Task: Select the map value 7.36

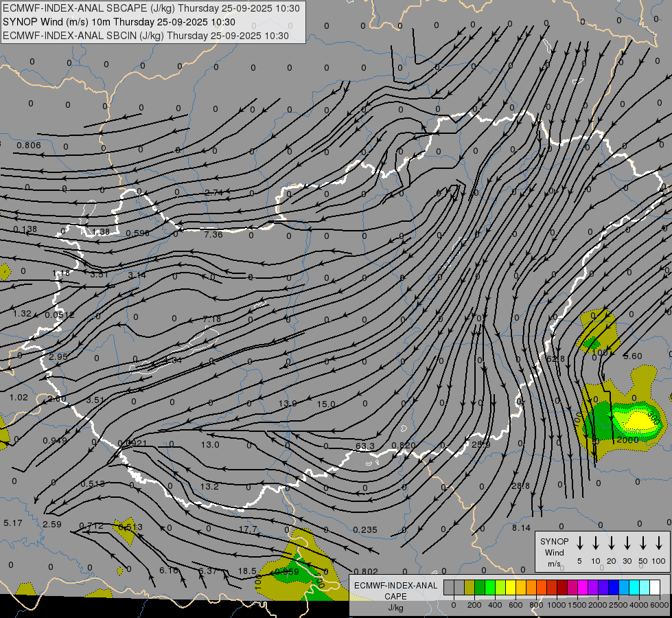Action: pyautogui.click(x=213, y=235)
